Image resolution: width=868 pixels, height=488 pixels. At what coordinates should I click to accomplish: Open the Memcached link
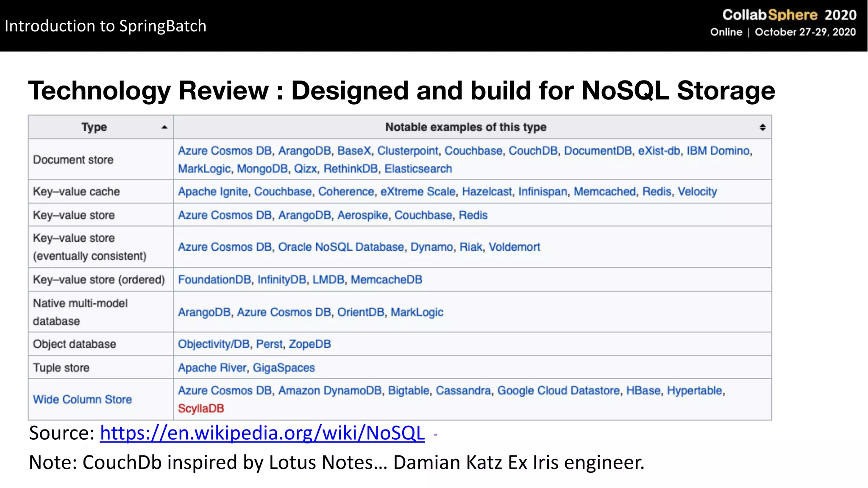[x=605, y=191]
